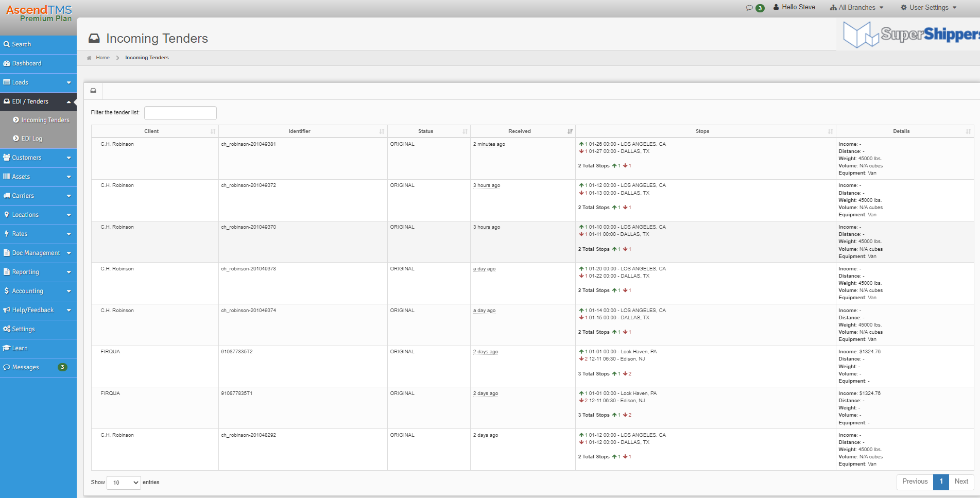Click the Home breadcrumb link
The width and height of the screenshot is (980, 498).
102,58
